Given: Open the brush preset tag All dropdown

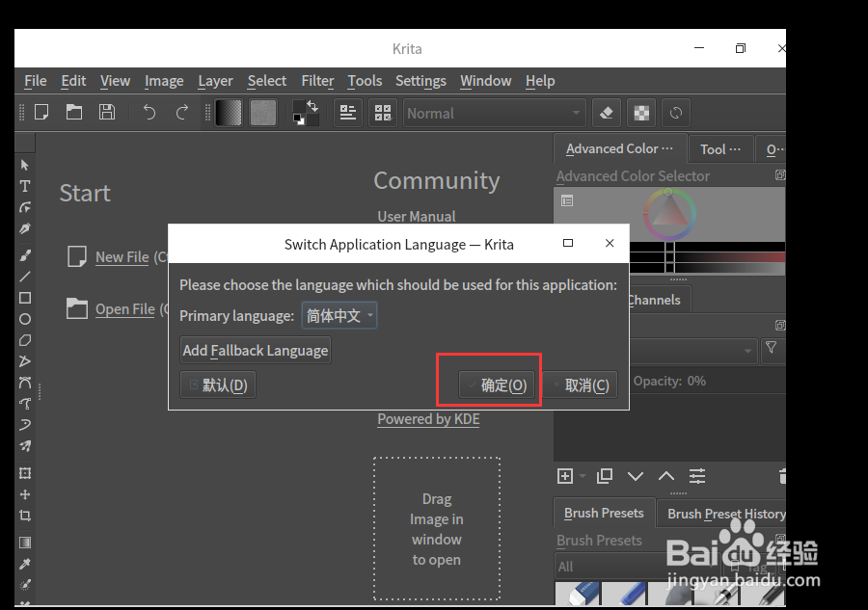Looking at the screenshot, I should [637, 567].
